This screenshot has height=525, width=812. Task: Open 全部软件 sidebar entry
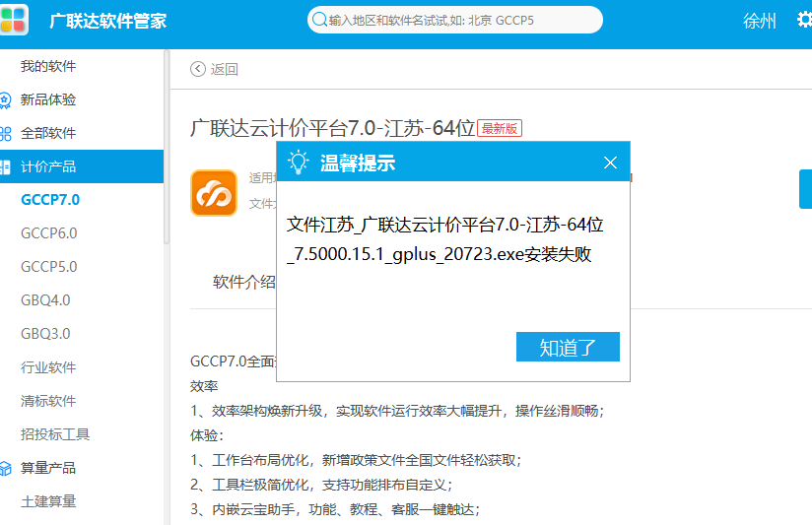pyautogui.click(x=48, y=133)
